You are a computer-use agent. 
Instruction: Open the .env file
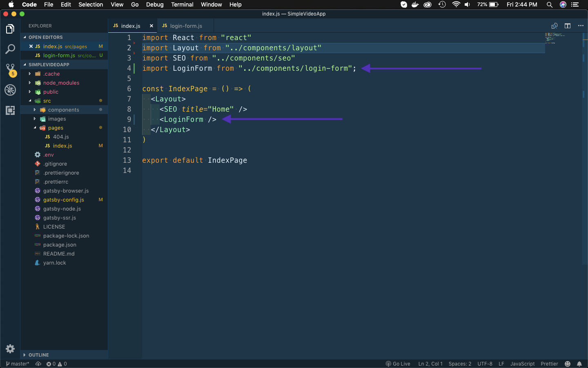[64, 155]
